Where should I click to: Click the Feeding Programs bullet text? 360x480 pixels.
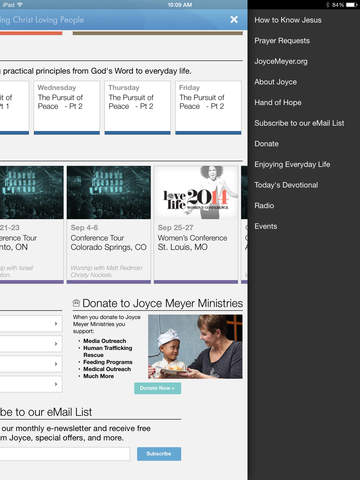pos(108,362)
